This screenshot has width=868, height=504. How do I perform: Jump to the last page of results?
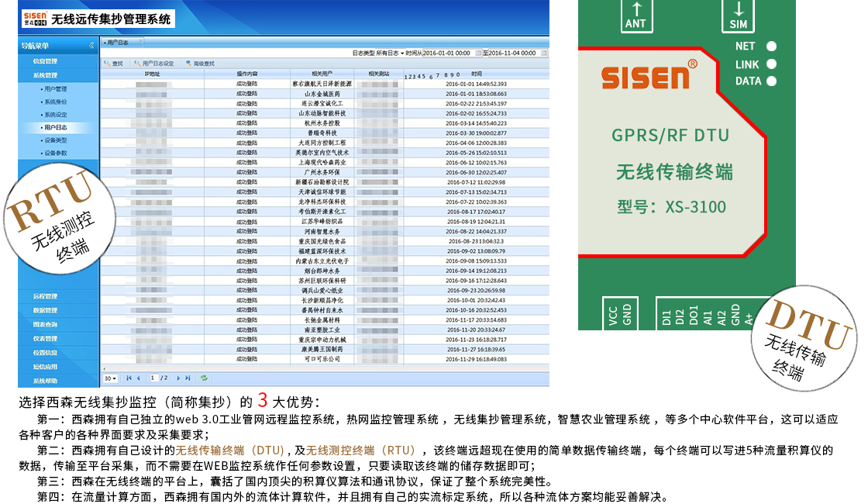point(188,378)
